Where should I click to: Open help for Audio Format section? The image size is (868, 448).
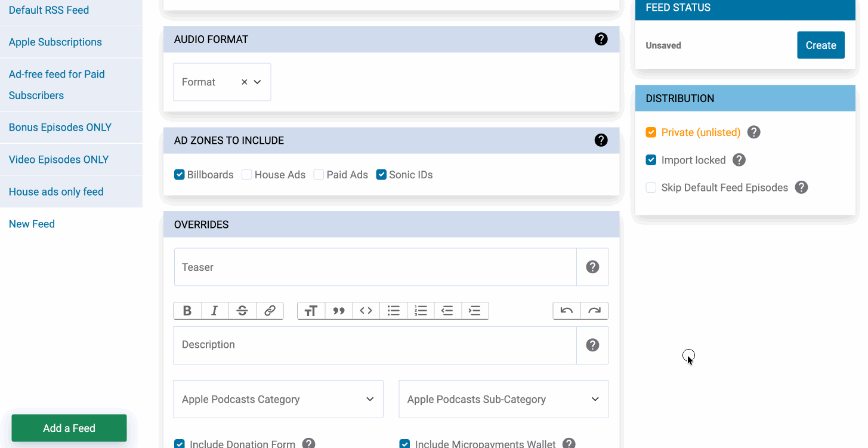pyautogui.click(x=601, y=39)
